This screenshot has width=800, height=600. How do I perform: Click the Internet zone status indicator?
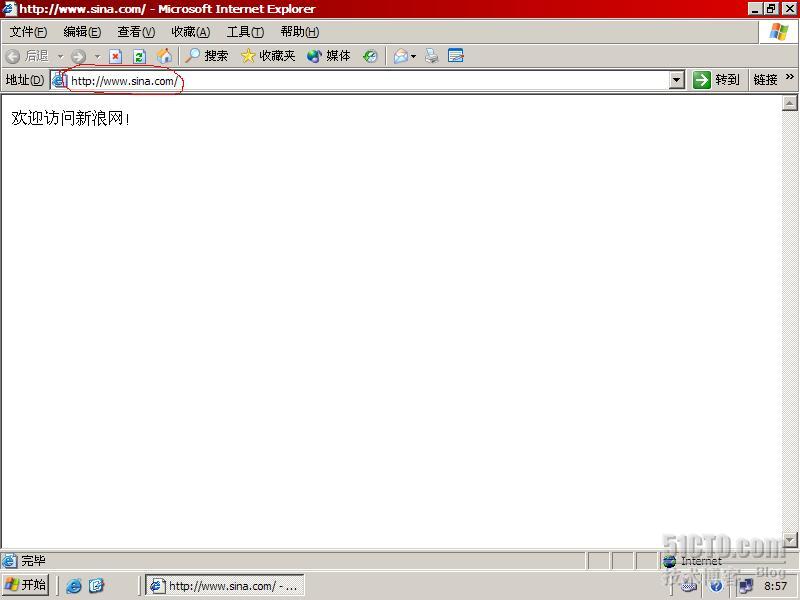(692, 561)
